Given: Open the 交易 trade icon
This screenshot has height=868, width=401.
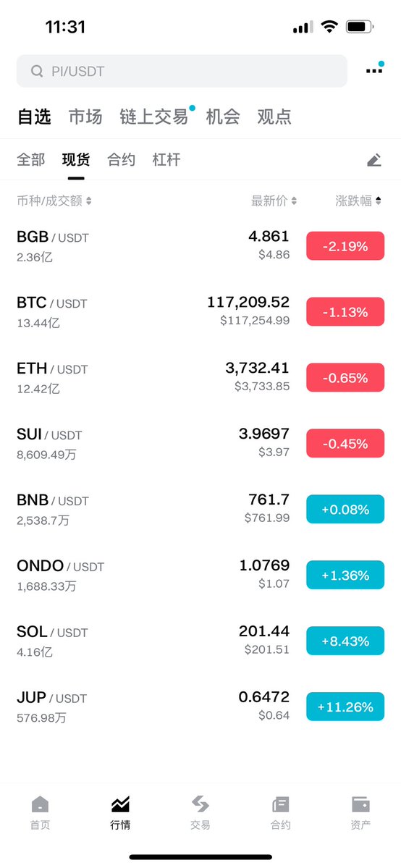Looking at the screenshot, I should click(200, 804).
